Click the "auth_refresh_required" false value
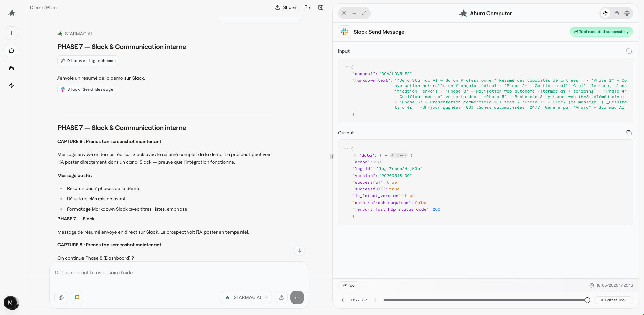The width and height of the screenshot is (644, 315). (x=421, y=203)
